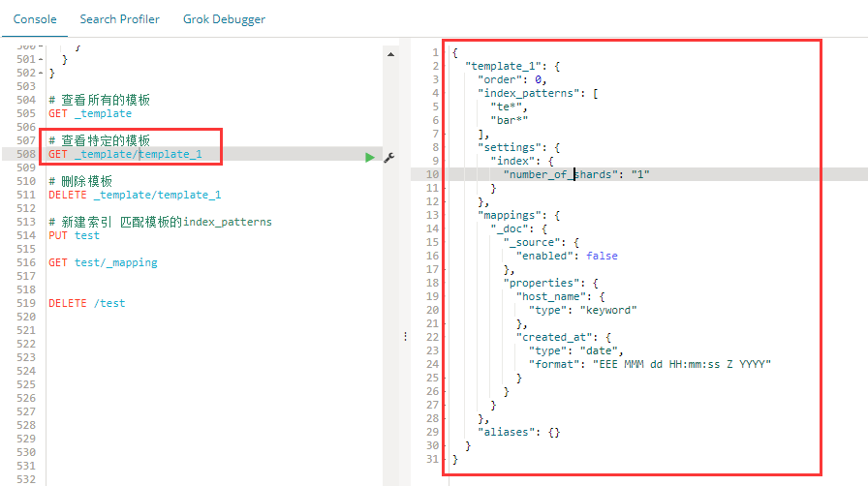This screenshot has height=486, width=868.
Task: Click the comment mentioning index_patterns on line 513
Action: click(160, 222)
